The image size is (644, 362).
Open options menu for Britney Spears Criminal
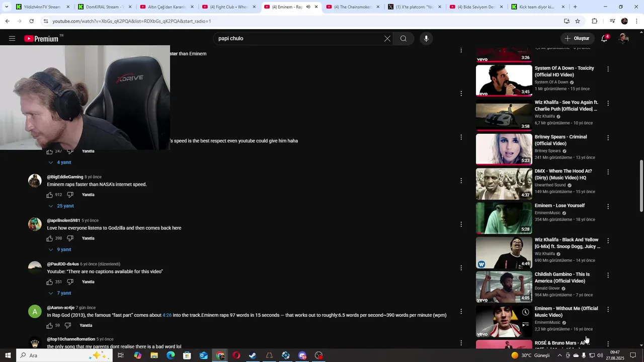[608, 138]
